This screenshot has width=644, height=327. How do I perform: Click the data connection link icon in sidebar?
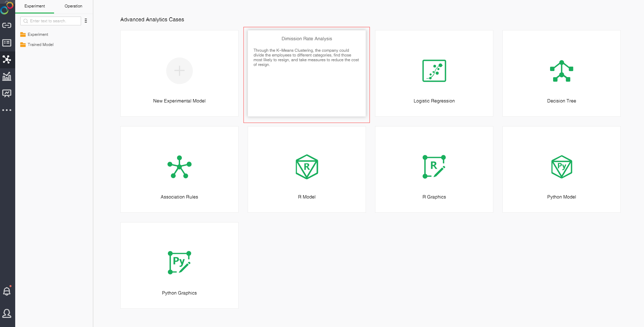click(7, 25)
